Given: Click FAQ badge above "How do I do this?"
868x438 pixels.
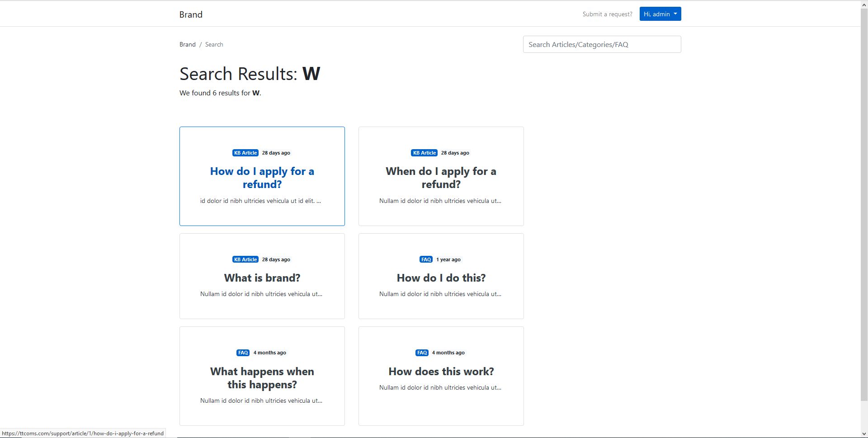Looking at the screenshot, I should (x=426, y=259).
